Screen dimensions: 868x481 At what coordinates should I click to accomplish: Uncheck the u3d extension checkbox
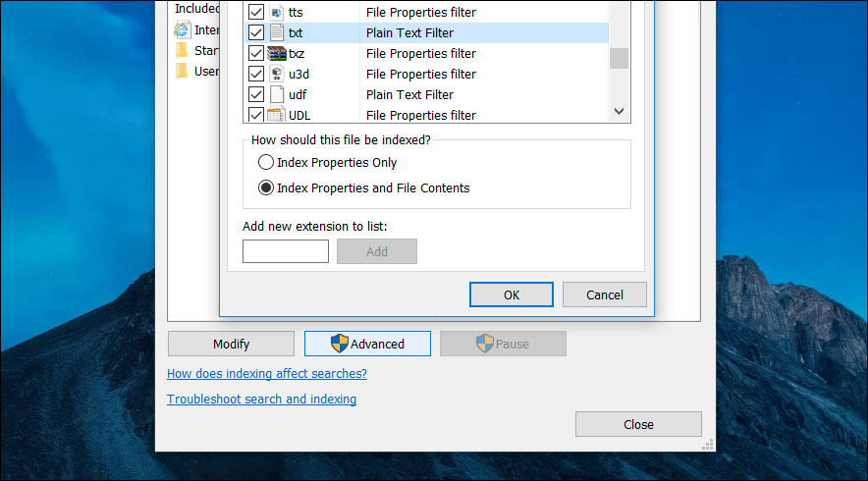(x=255, y=74)
